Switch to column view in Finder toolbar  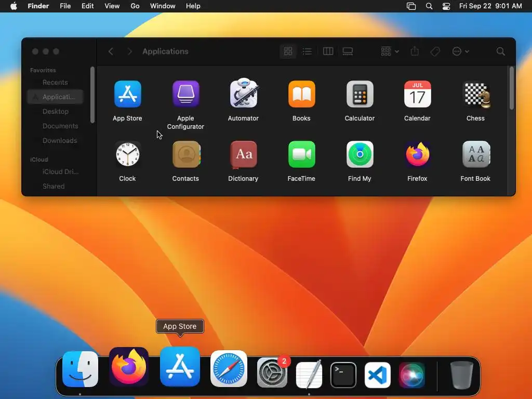pyautogui.click(x=328, y=51)
